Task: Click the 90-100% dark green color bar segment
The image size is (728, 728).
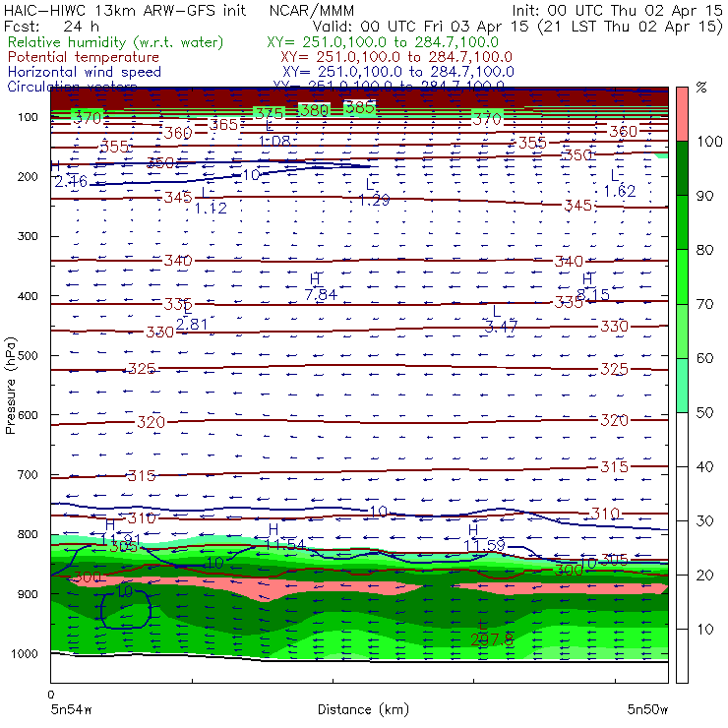Action: (x=682, y=168)
